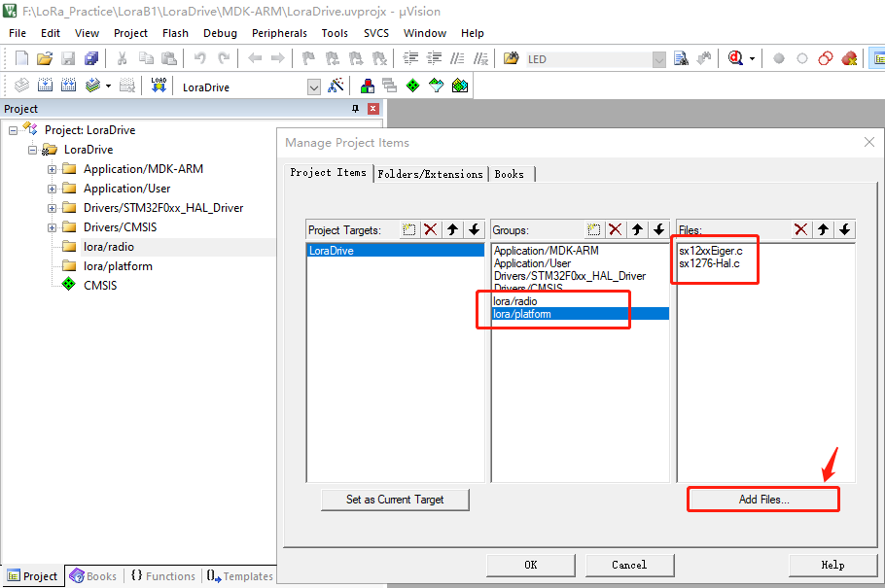Delete the selected group with red X

[x=616, y=229]
